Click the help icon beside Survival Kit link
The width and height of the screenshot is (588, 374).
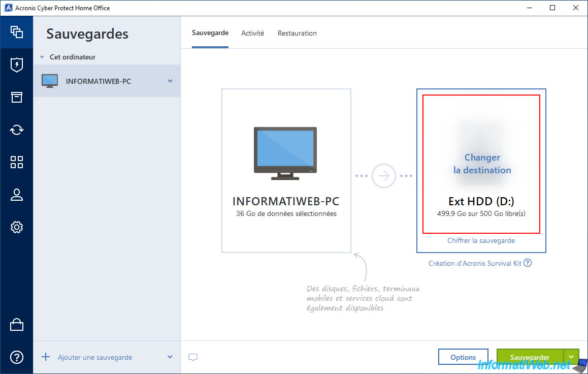coord(528,263)
